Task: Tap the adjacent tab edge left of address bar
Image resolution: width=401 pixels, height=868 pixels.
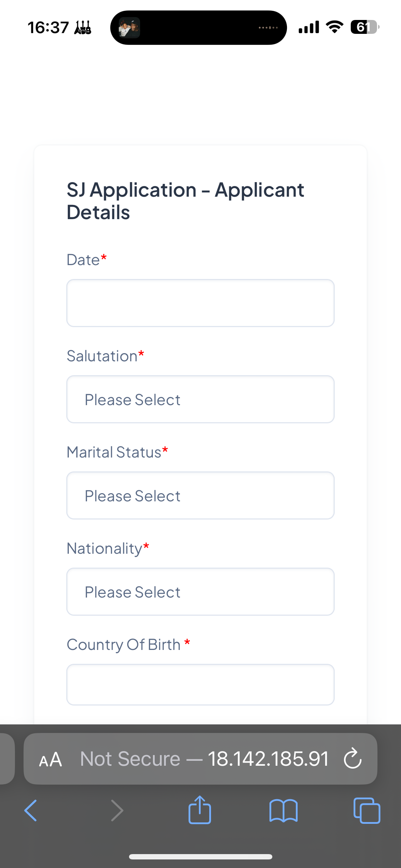Action: click(x=6, y=758)
